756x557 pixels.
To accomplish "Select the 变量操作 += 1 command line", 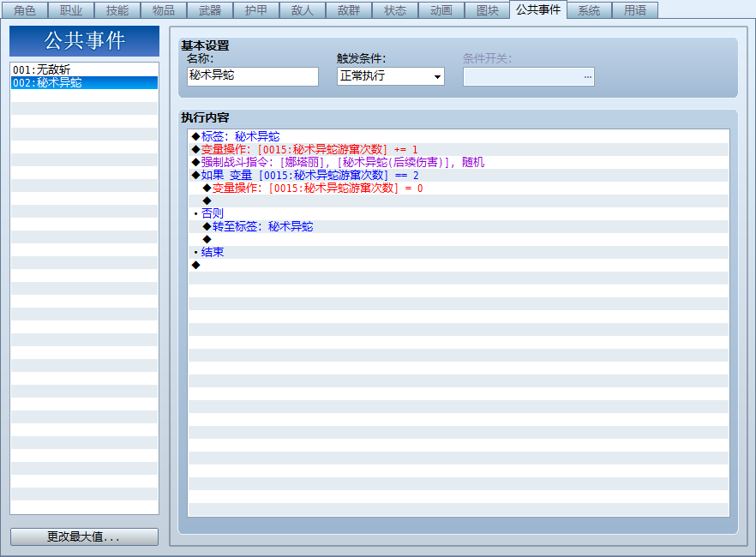I will tap(458, 149).
